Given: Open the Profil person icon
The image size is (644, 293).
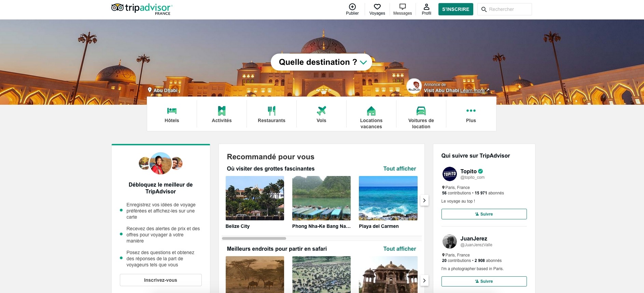Looking at the screenshot, I should pyautogui.click(x=426, y=7).
